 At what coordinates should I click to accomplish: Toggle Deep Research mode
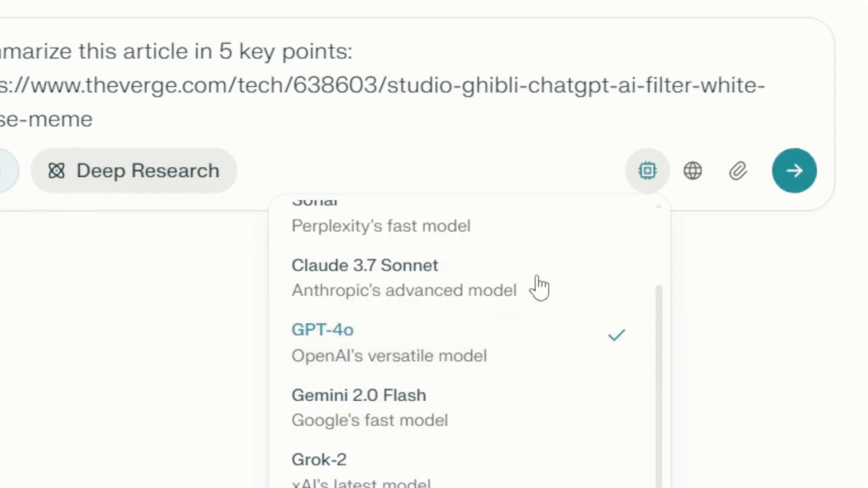tap(134, 170)
